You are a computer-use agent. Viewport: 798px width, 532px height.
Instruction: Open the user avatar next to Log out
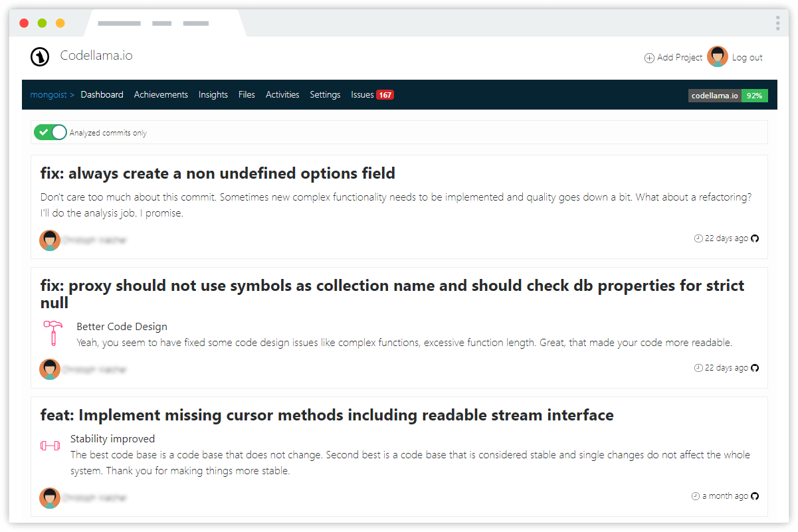(x=718, y=57)
